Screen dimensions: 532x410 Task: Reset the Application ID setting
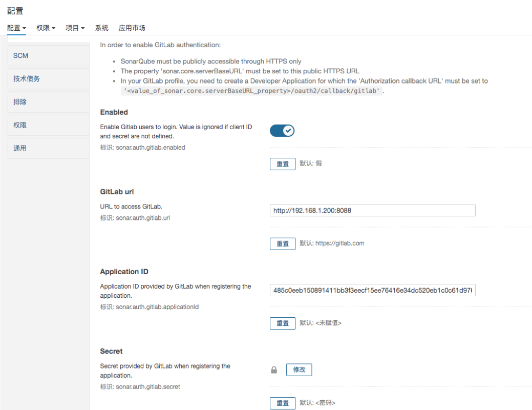282,323
